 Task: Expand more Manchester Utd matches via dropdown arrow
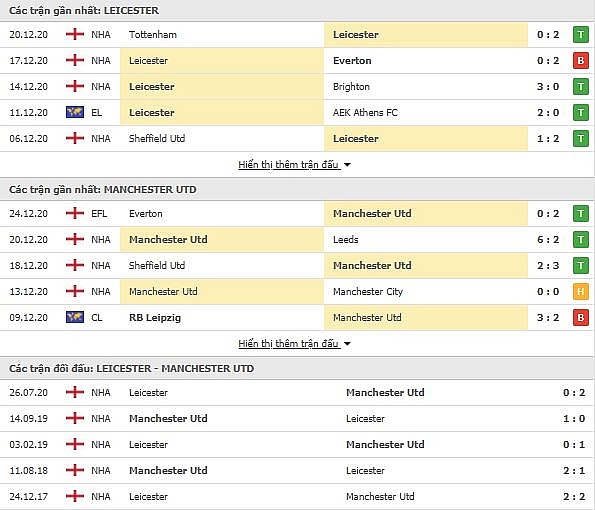[x=347, y=344]
